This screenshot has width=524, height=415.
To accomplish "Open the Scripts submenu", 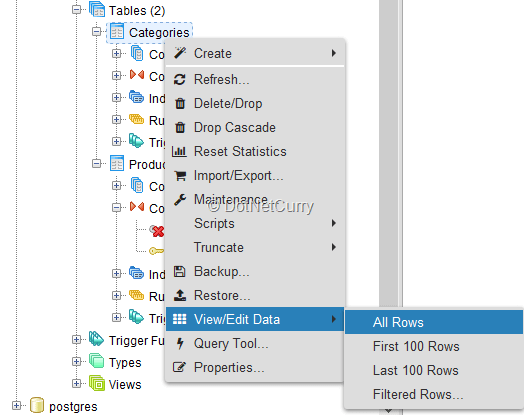I will coord(255,224).
